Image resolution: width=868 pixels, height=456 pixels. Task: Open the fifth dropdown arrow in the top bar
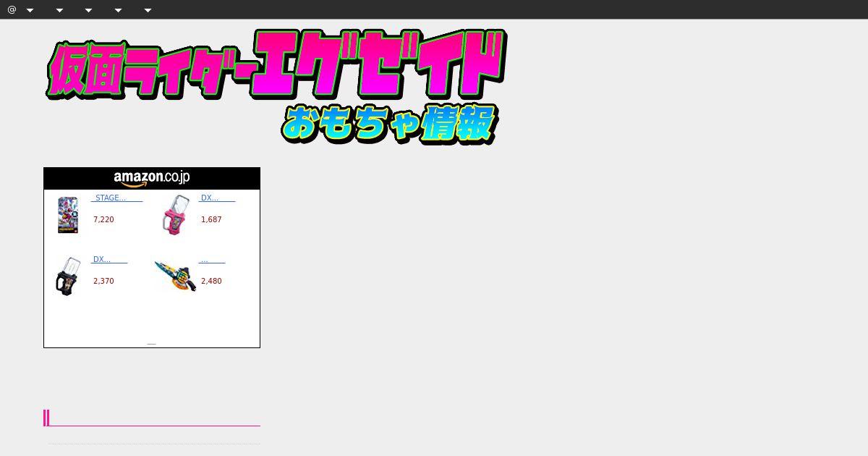(148, 10)
